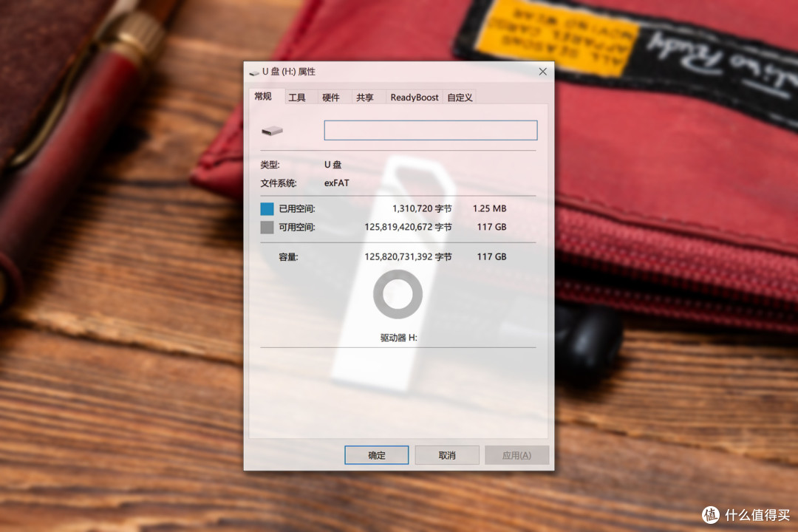Close the U 盘 (H:) 属性 dialog
This screenshot has width=798, height=532.
click(542, 72)
